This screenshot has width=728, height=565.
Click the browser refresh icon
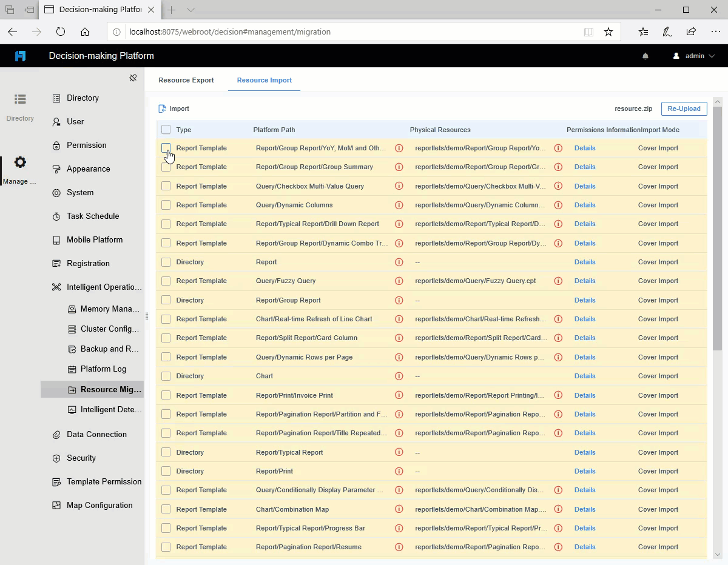pyautogui.click(x=61, y=32)
